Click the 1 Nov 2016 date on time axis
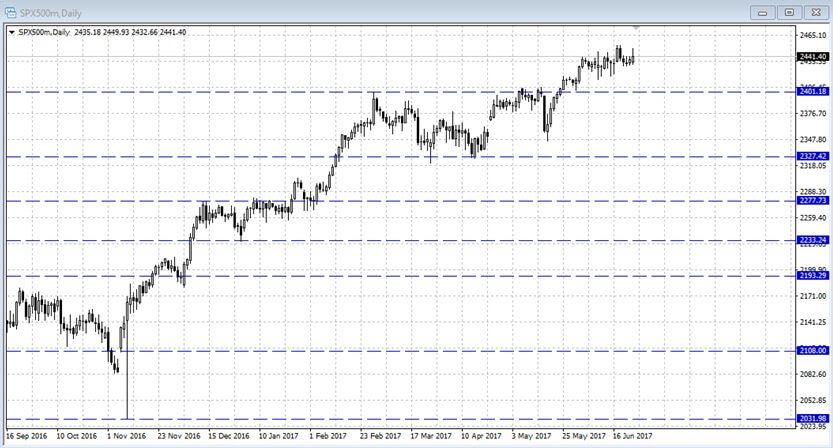 tap(125, 436)
